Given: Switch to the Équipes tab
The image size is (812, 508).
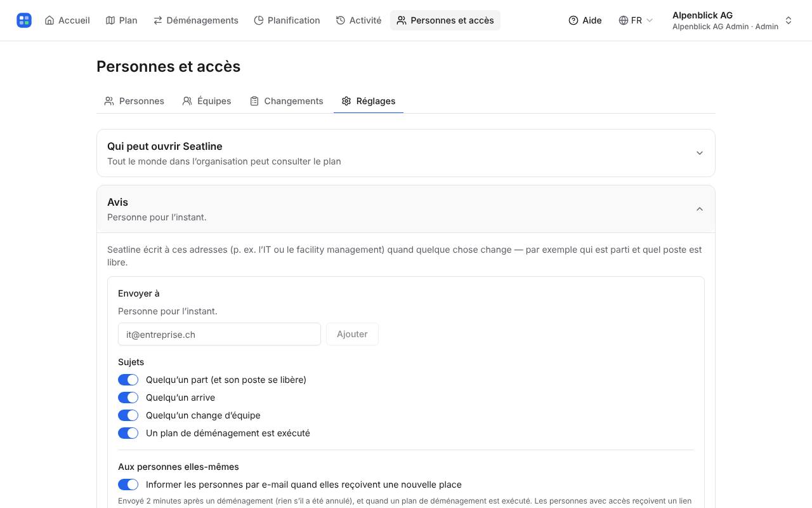Looking at the screenshot, I should [x=206, y=101].
